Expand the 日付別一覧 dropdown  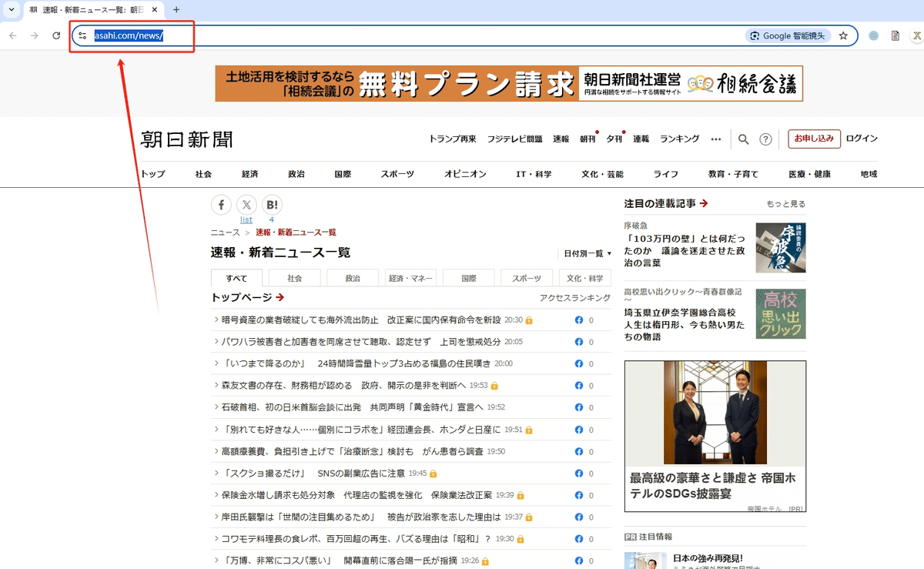(587, 253)
